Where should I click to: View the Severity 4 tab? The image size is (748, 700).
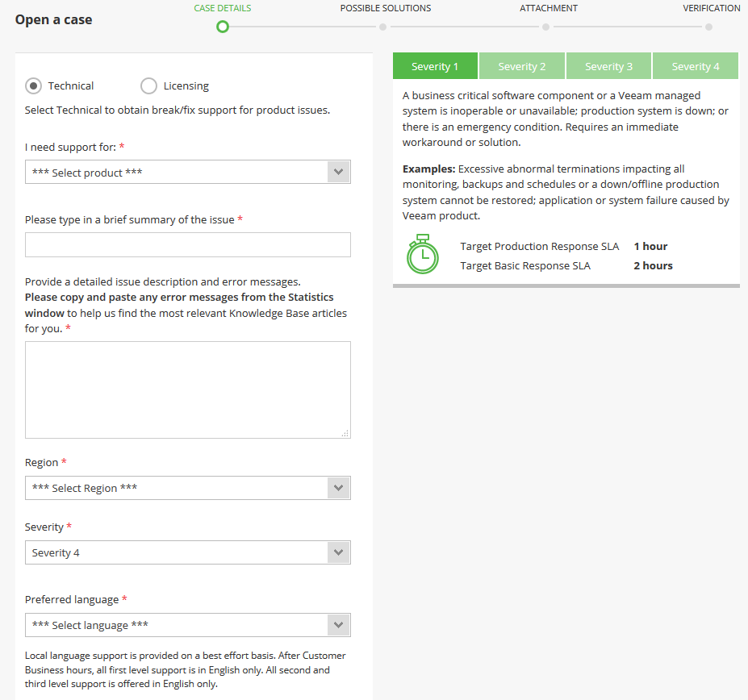coord(695,66)
